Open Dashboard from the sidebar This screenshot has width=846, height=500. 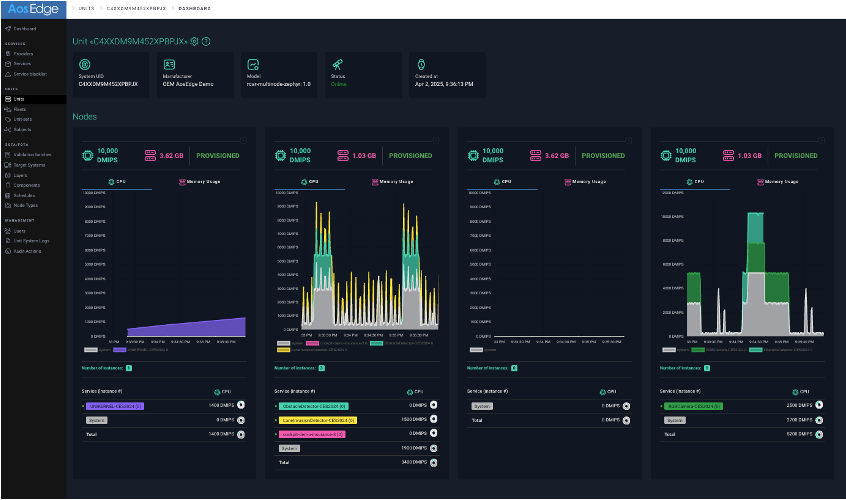26,28
